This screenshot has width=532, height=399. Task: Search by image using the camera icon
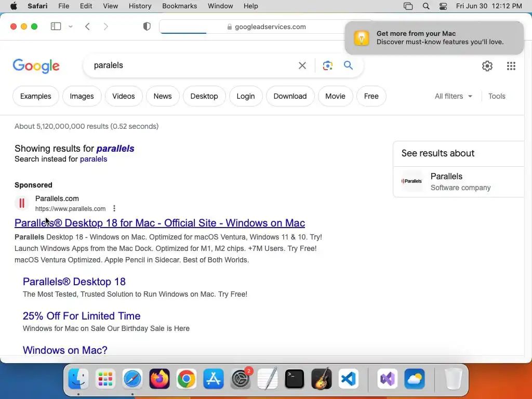(327, 65)
